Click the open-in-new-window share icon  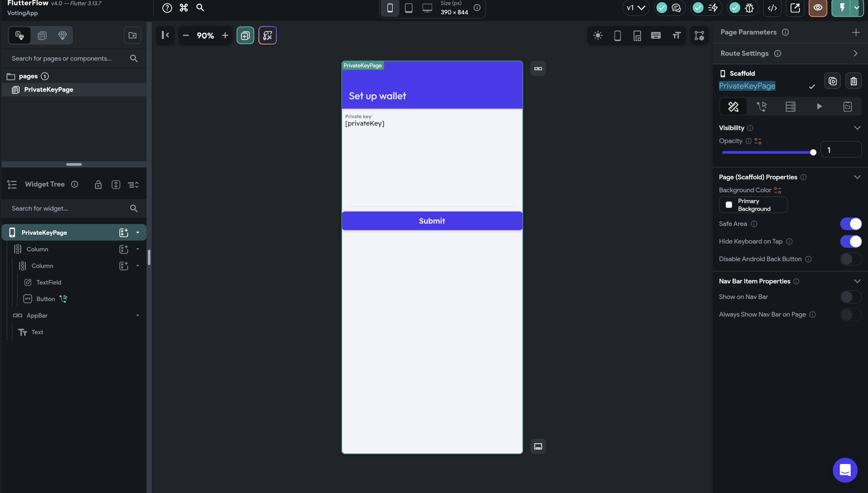(x=795, y=8)
